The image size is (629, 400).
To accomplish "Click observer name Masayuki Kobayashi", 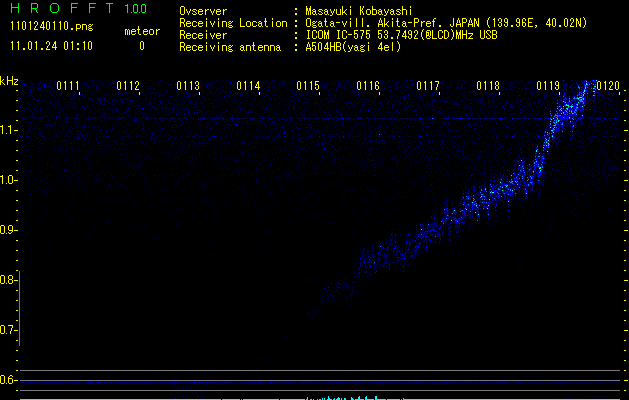I will click(x=359, y=11).
